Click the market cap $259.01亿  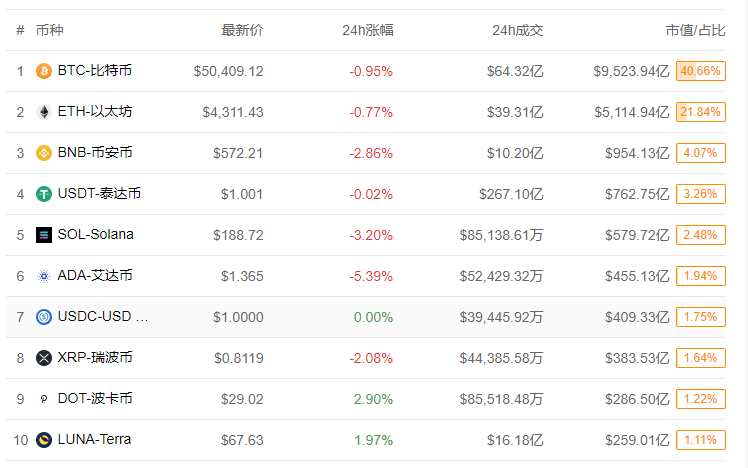637,440
